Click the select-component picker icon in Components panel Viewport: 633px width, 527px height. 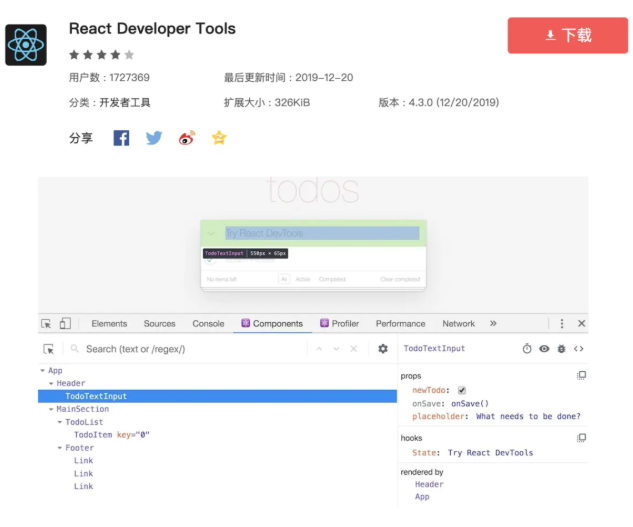coord(48,349)
